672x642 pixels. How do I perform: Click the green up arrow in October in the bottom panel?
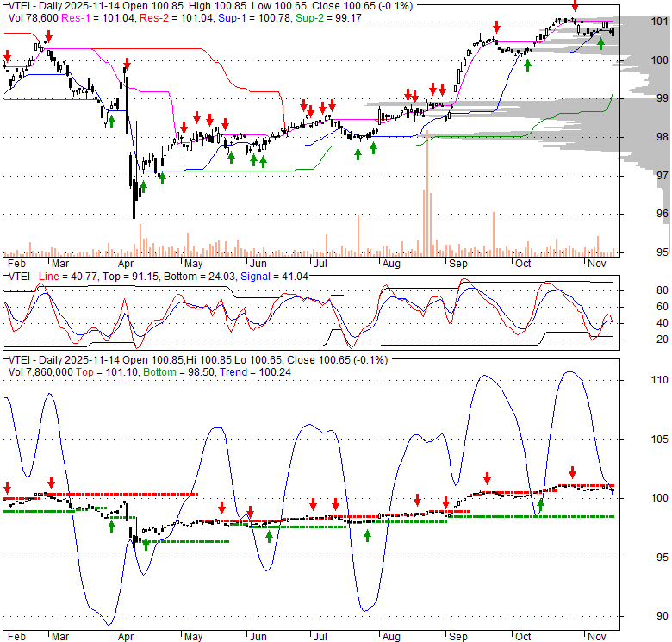point(541,504)
